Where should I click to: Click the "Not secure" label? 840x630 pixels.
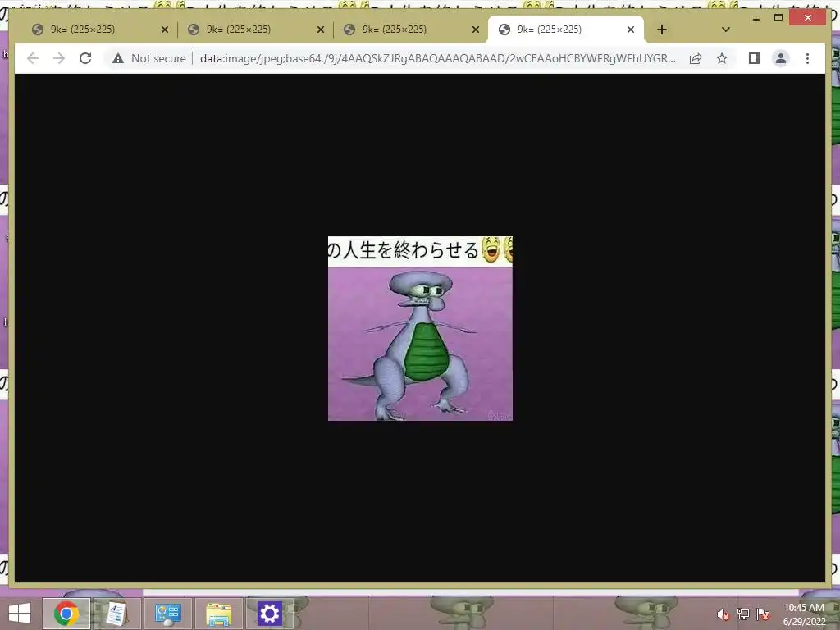pos(158,58)
